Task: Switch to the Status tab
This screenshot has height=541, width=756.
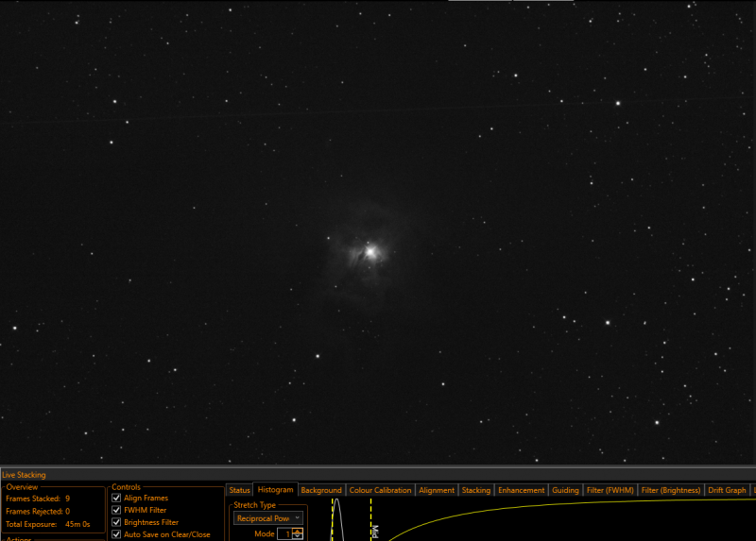Action: coord(239,490)
